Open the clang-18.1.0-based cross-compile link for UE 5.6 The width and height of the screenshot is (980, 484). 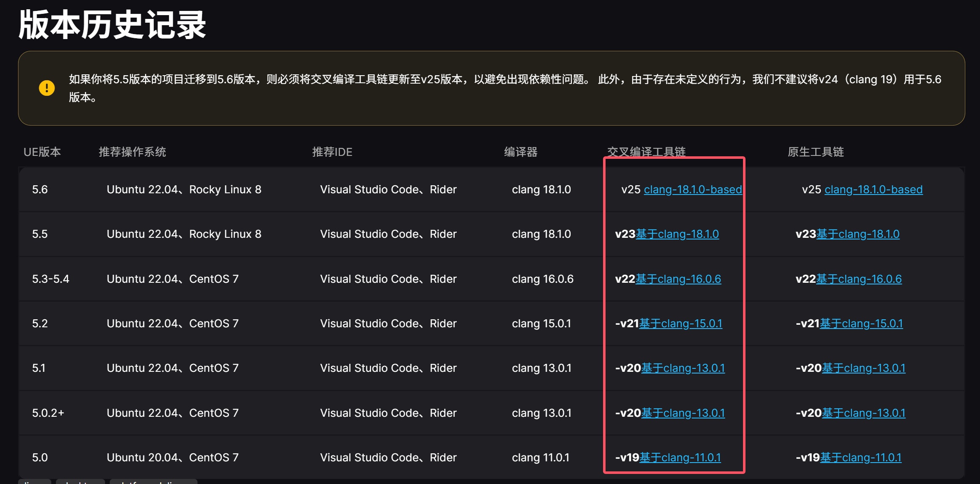[693, 189]
